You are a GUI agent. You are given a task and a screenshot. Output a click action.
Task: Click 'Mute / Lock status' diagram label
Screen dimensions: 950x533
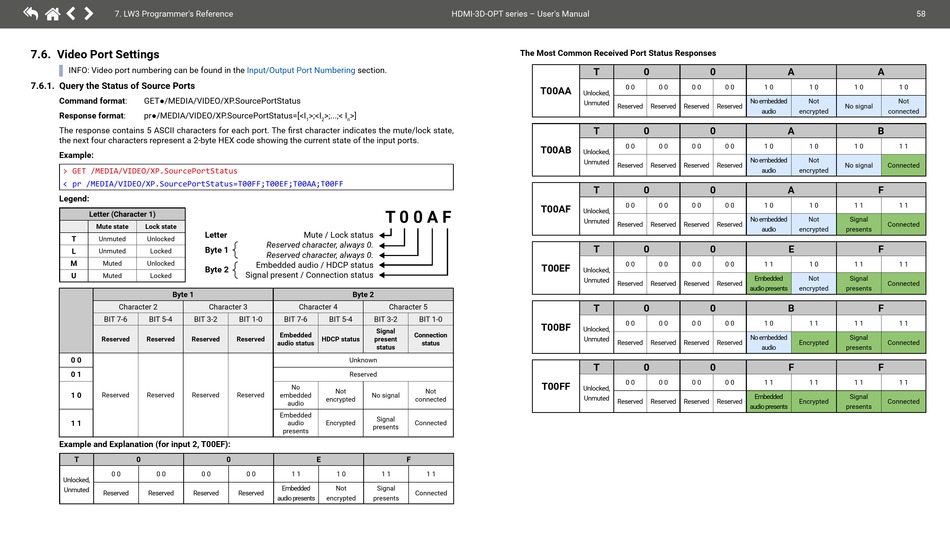[338, 235]
